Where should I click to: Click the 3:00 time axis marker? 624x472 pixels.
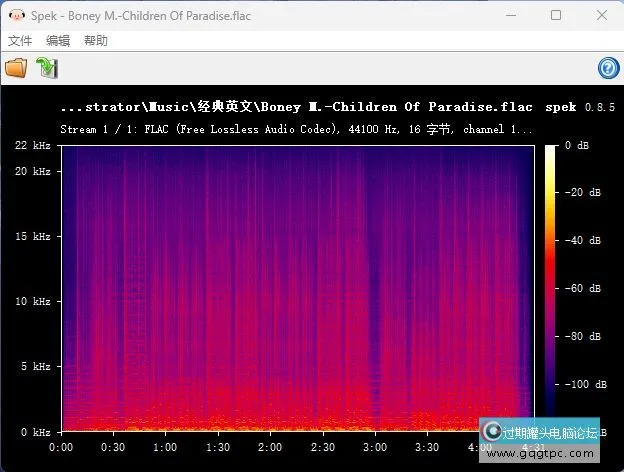[375, 447]
